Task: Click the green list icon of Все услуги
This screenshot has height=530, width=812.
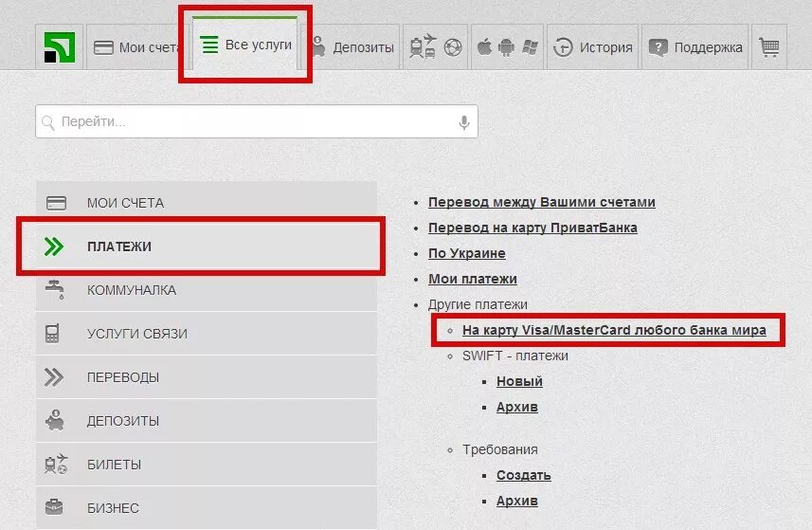Action: point(209,45)
